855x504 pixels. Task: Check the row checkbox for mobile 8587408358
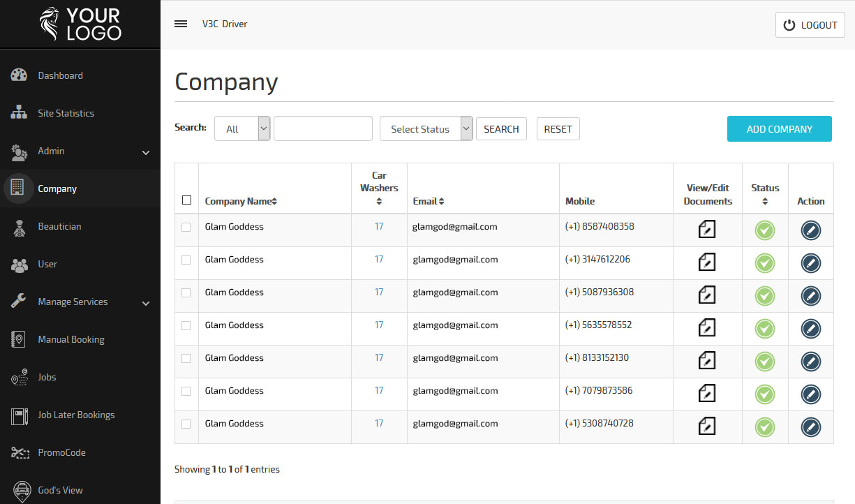click(186, 227)
